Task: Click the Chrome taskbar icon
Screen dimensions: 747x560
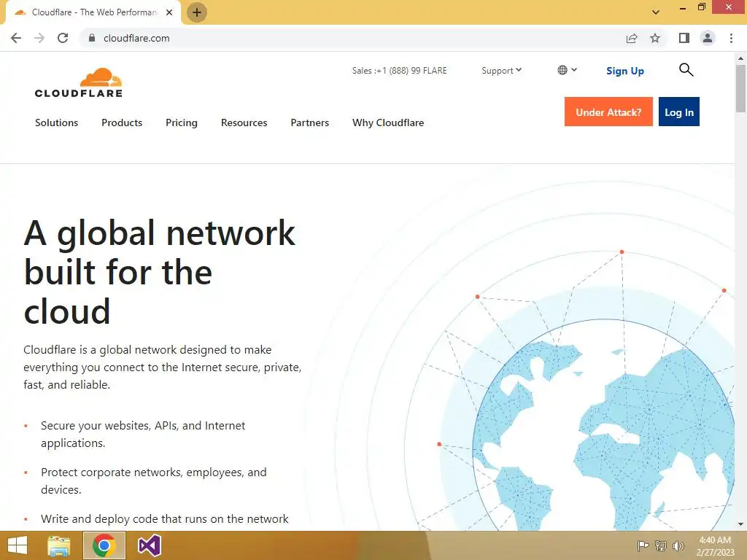Action: point(104,545)
